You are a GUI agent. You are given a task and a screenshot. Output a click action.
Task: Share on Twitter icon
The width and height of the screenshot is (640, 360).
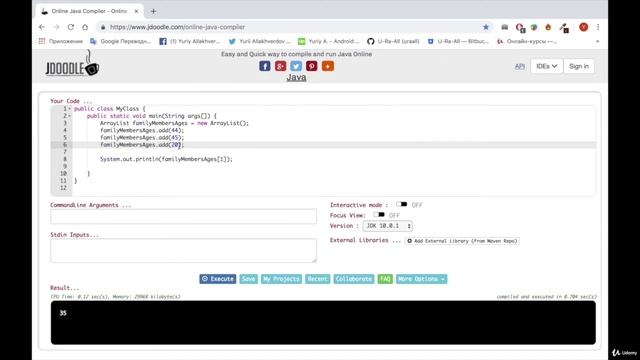pyautogui.click(x=296, y=66)
